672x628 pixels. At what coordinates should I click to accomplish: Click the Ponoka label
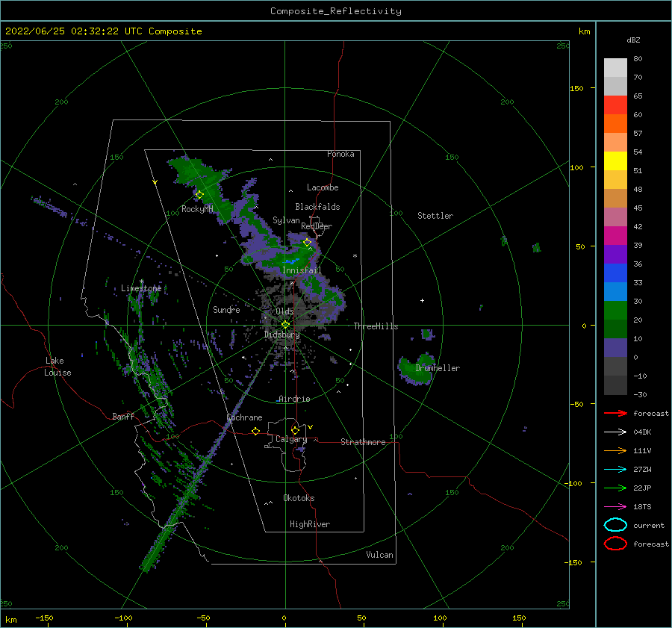pyautogui.click(x=340, y=154)
